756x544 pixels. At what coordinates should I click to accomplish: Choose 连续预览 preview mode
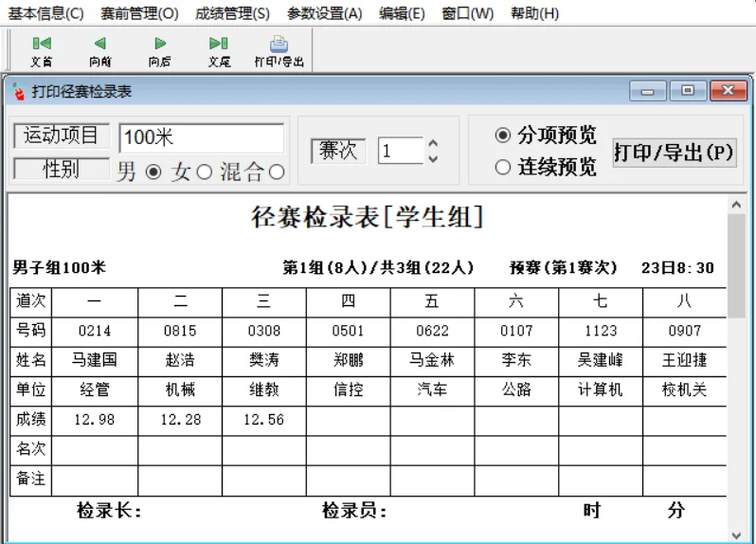coord(502,168)
